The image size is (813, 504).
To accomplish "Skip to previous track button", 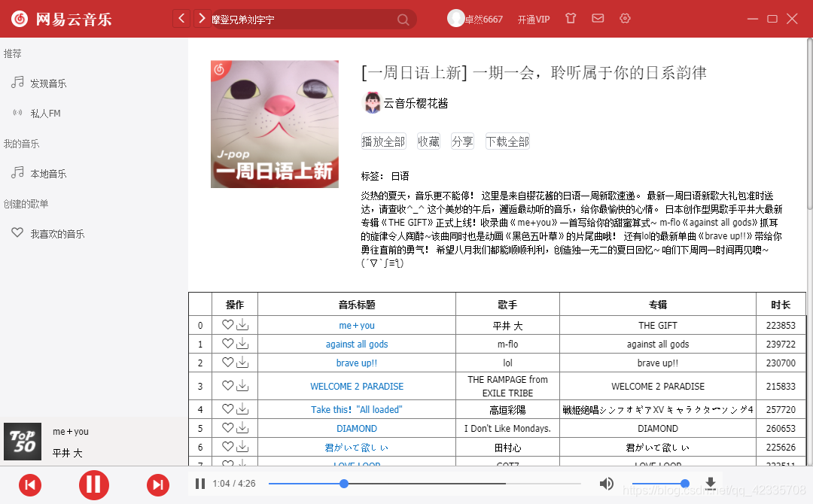I will pyautogui.click(x=30, y=485).
